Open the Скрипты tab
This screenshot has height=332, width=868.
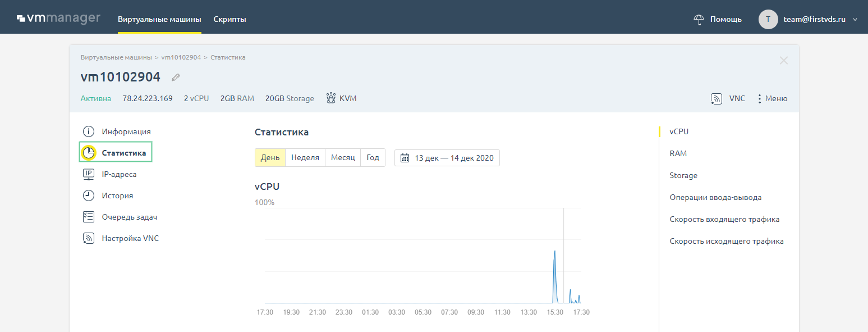coord(229,19)
